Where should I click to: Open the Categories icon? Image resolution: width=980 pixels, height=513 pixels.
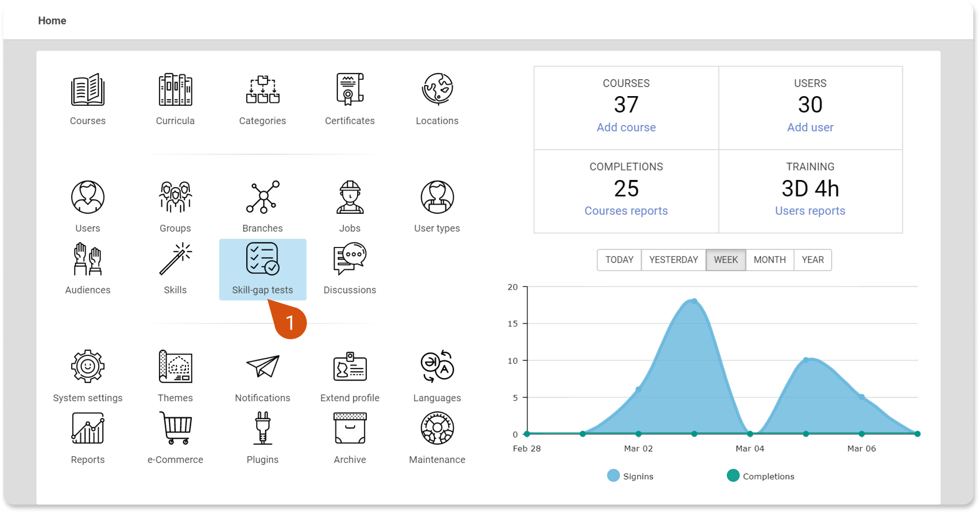263,89
